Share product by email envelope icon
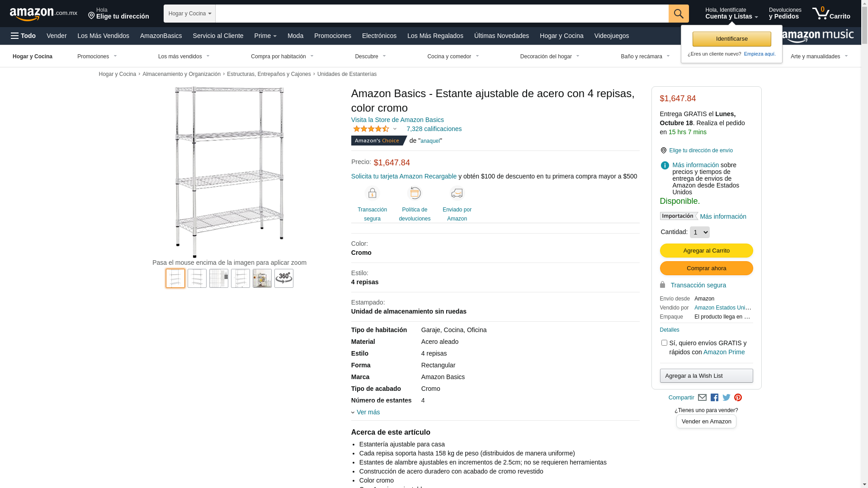 point(702,398)
